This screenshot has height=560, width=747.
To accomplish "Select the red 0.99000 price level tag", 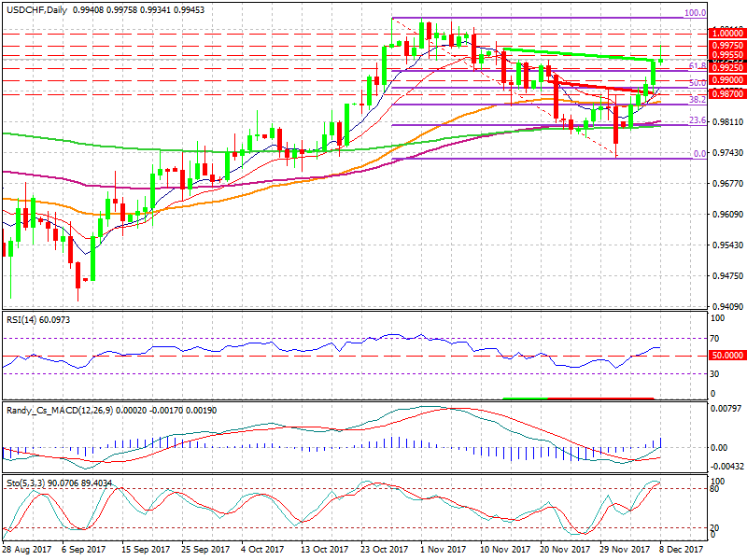I will click(x=727, y=81).
